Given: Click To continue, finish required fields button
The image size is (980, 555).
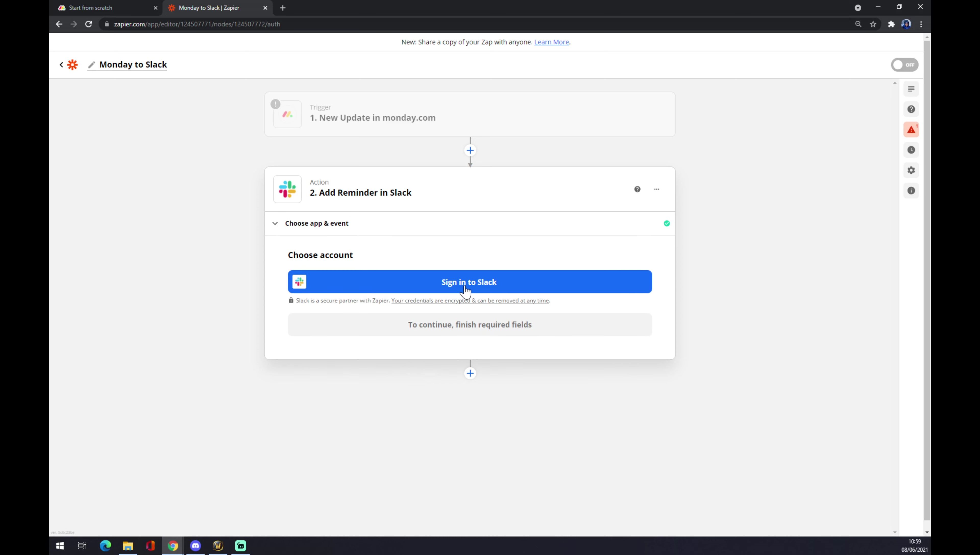Looking at the screenshot, I should tap(470, 325).
